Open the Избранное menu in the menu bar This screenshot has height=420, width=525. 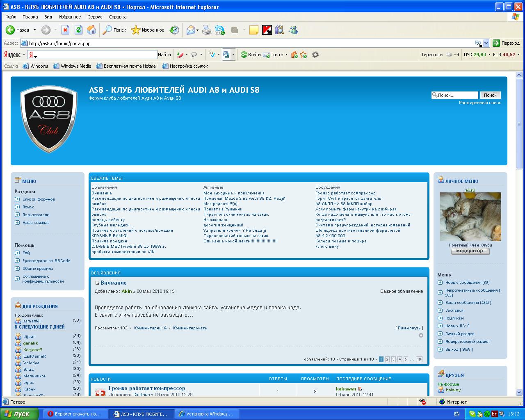tap(70, 17)
